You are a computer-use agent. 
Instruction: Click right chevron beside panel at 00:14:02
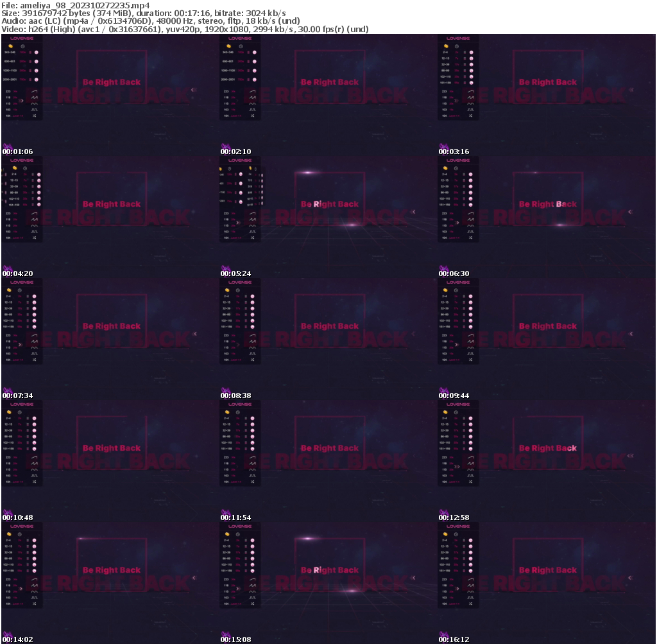click(21, 588)
